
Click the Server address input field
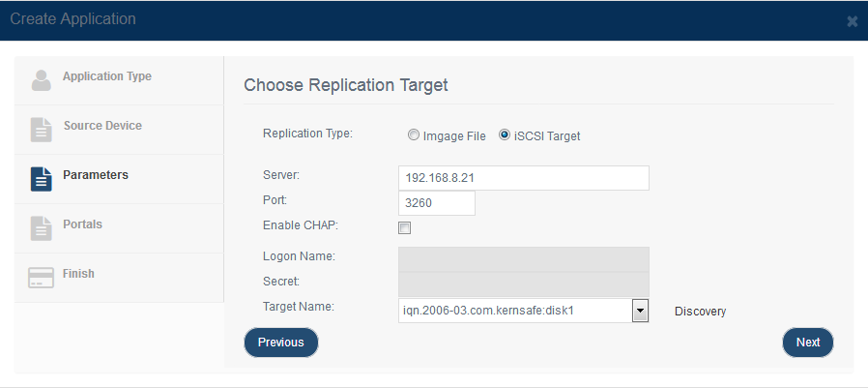524,178
